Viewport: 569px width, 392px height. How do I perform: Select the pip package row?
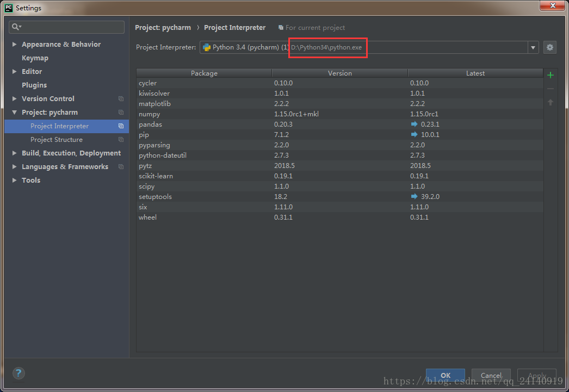(x=339, y=134)
